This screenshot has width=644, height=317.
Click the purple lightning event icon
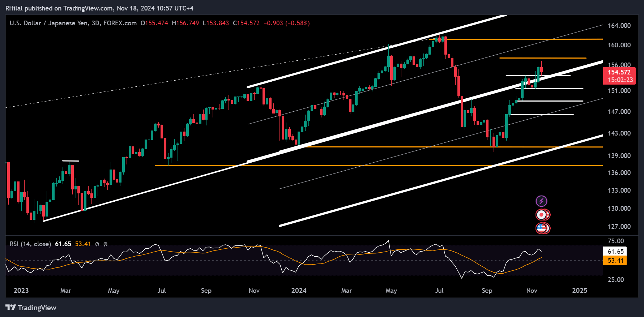(x=541, y=201)
